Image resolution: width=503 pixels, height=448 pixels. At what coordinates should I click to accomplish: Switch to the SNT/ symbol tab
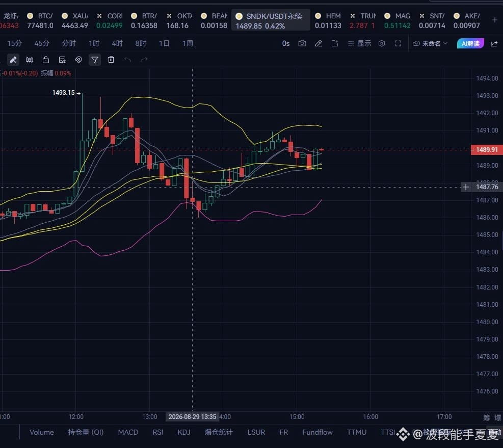tap(432, 20)
